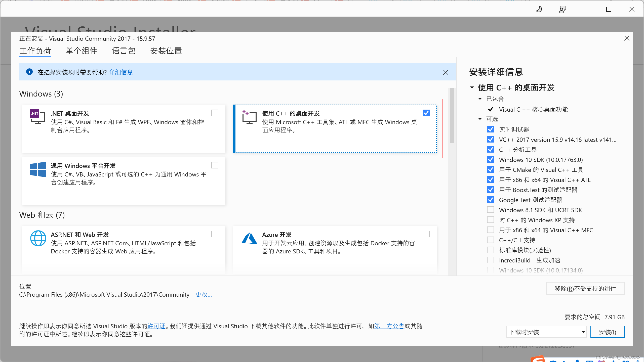Click the install path C:\Program Files (x86) text

click(x=104, y=294)
